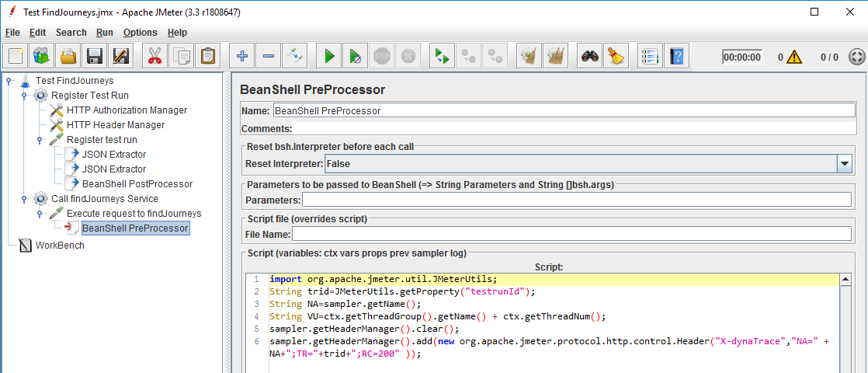This screenshot has height=373, width=868.
Task: Collapse all nodes with minus icon
Action: [268, 56]
